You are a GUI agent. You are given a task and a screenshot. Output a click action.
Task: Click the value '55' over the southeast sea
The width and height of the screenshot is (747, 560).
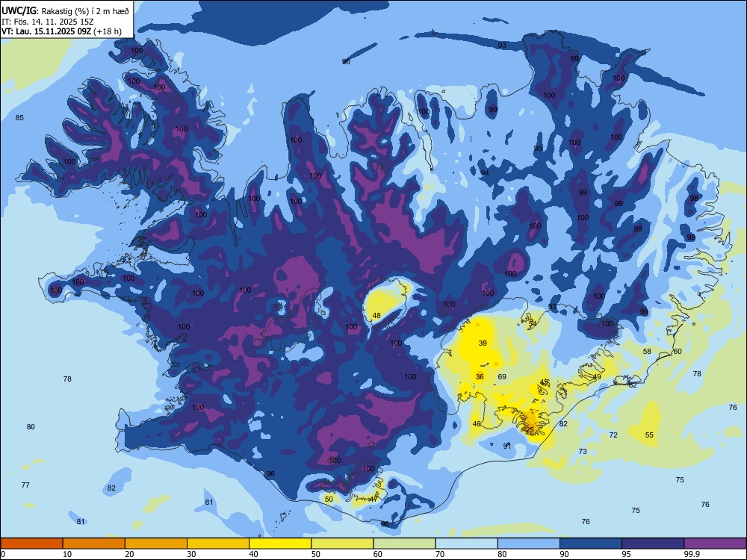[x=649, y=435]
